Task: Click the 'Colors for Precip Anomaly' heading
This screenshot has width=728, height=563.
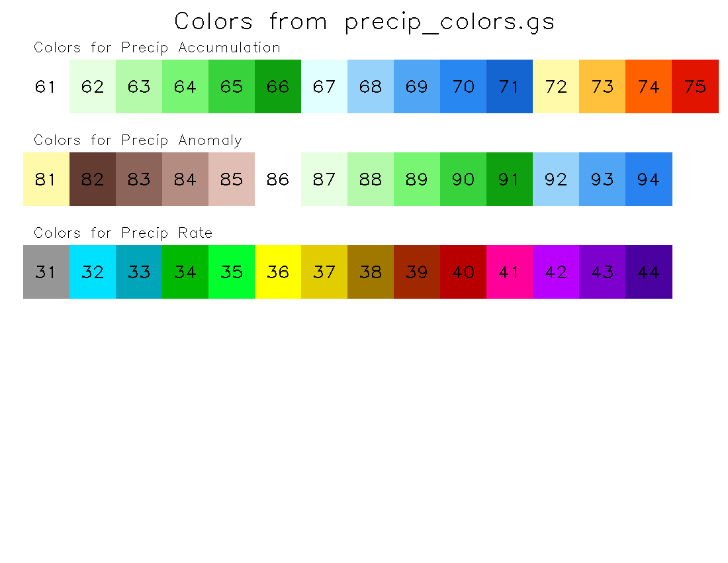Action: [138, 140]
